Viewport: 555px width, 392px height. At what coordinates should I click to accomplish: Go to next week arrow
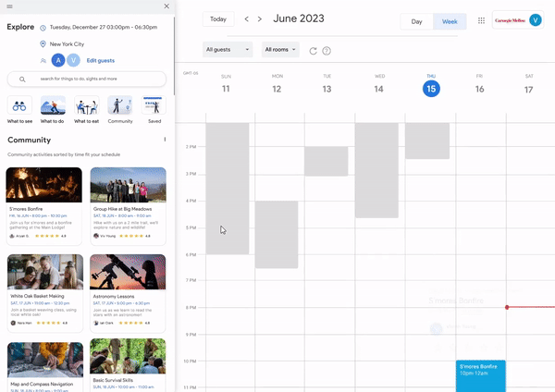[260, 19]
